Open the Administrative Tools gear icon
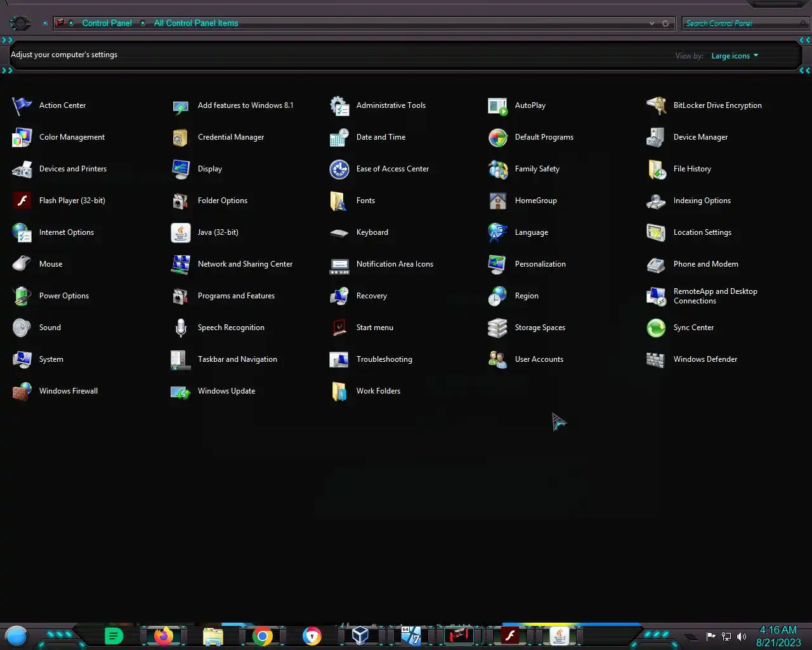 point(339,105)
